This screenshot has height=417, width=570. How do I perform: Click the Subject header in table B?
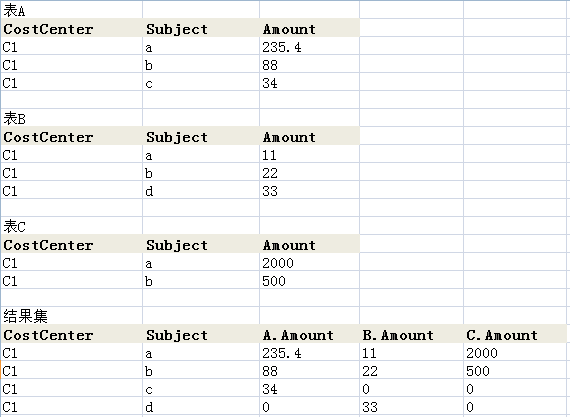click(x=201, y=136)
